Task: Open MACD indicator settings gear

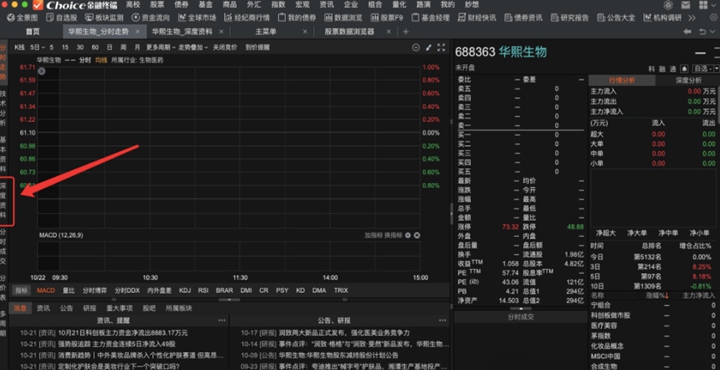Action: pyautogui.click(x=408, y=235)
